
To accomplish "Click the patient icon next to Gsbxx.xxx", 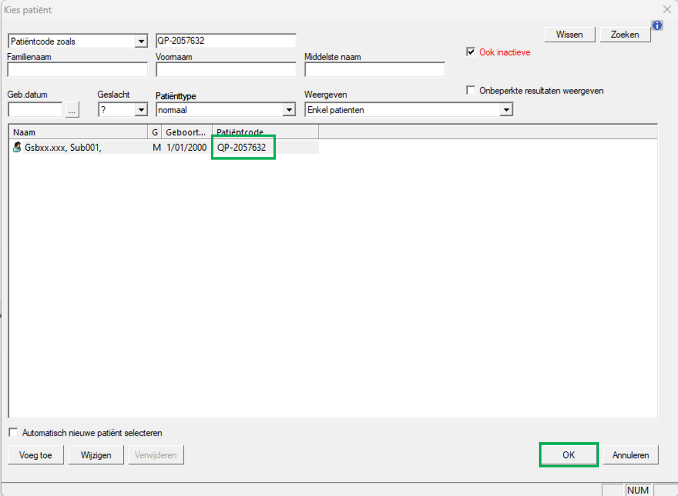I will pos(16,148).
